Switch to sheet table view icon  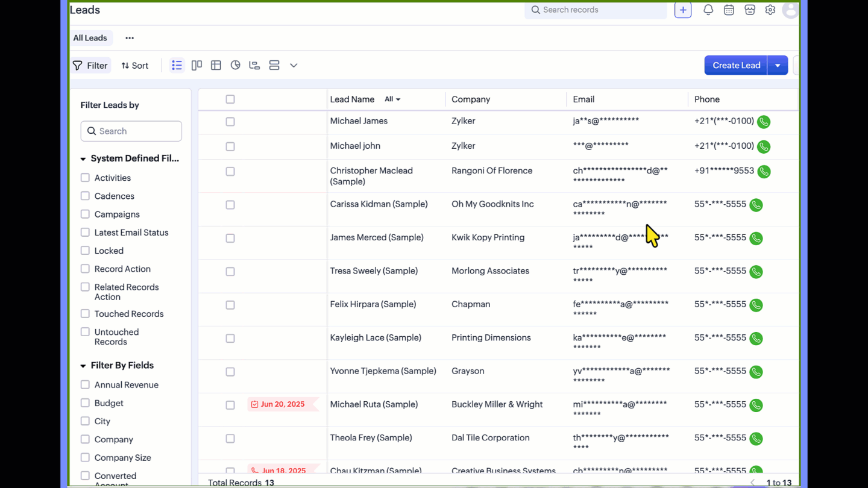[x=216, y=65]
